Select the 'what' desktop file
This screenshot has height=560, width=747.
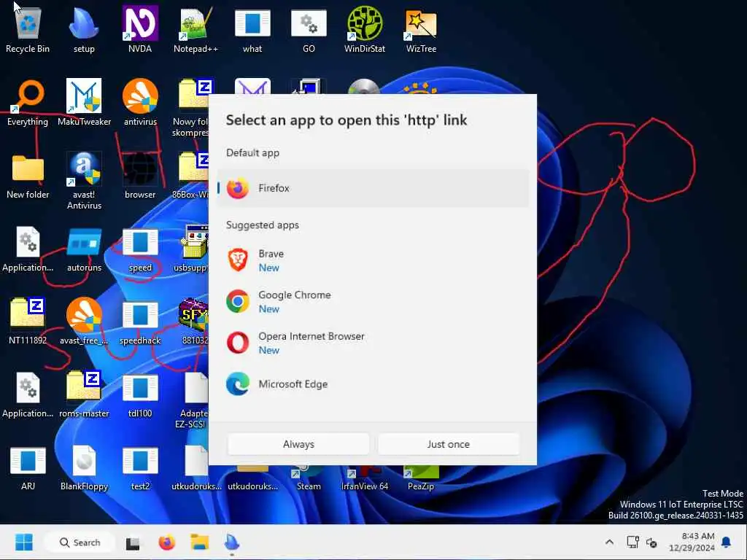pyautogui.click(x=252, y=29)
